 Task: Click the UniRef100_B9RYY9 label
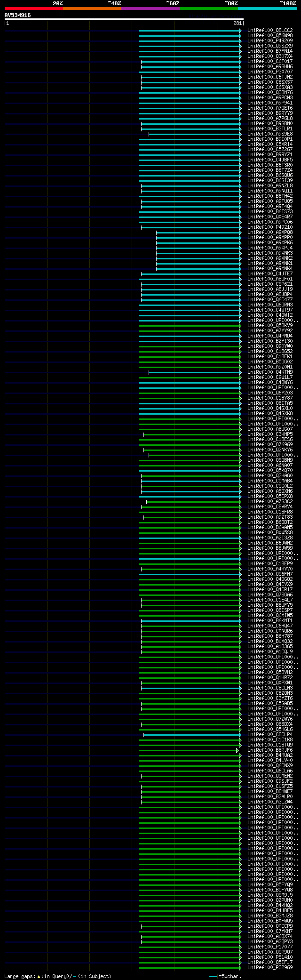[x=270, y=113]
